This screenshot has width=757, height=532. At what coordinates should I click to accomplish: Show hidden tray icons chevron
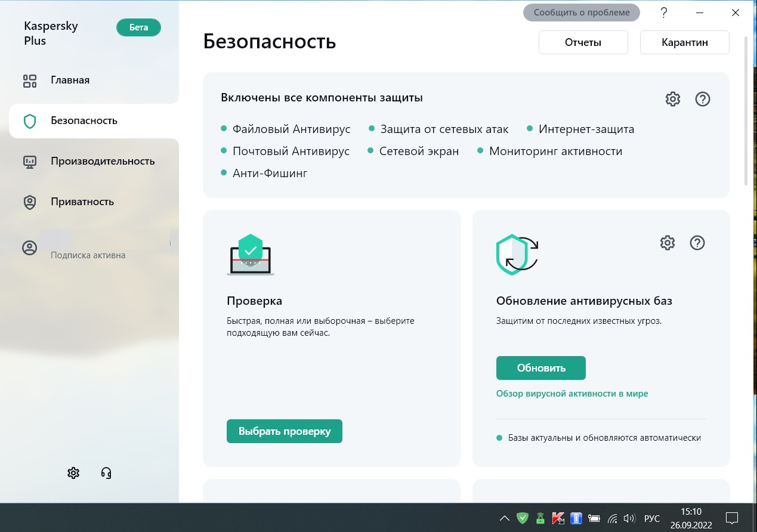tap(505, 518)
